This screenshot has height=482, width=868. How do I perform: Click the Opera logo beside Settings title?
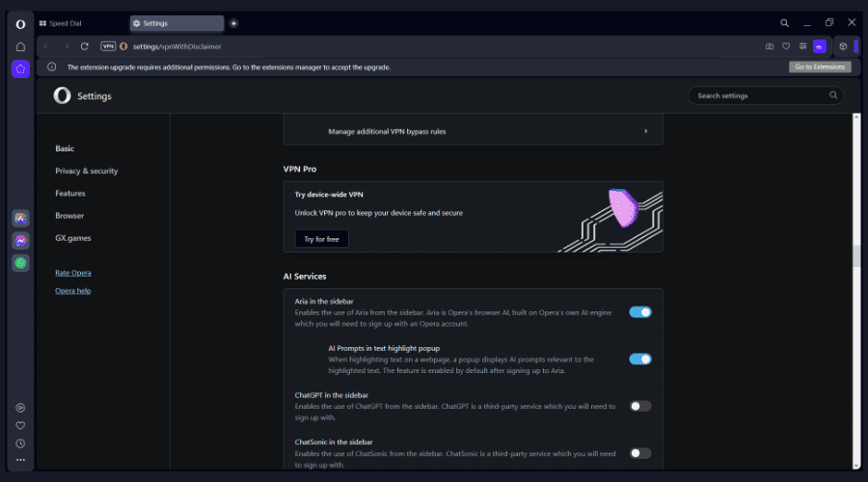pos(62,95)
